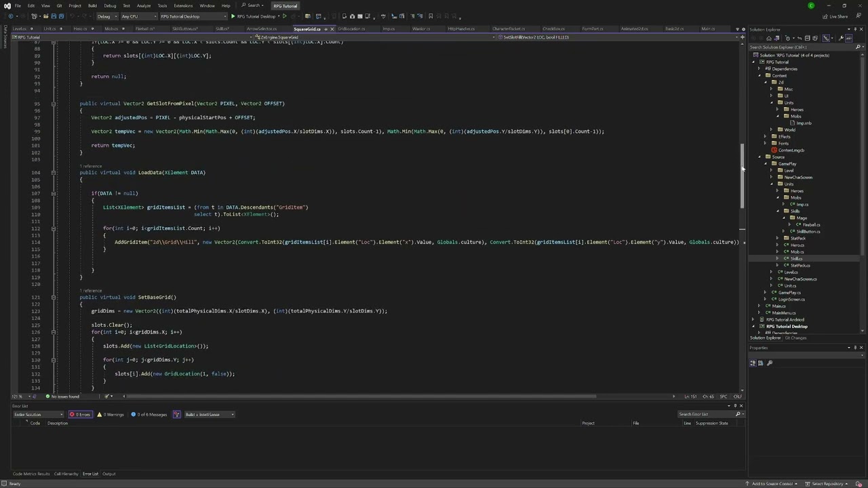Image resolution: width=868 pixels, height=488 pixels.
Task: Collapse the Content folder in Solution Explorer
Action: 759,76
